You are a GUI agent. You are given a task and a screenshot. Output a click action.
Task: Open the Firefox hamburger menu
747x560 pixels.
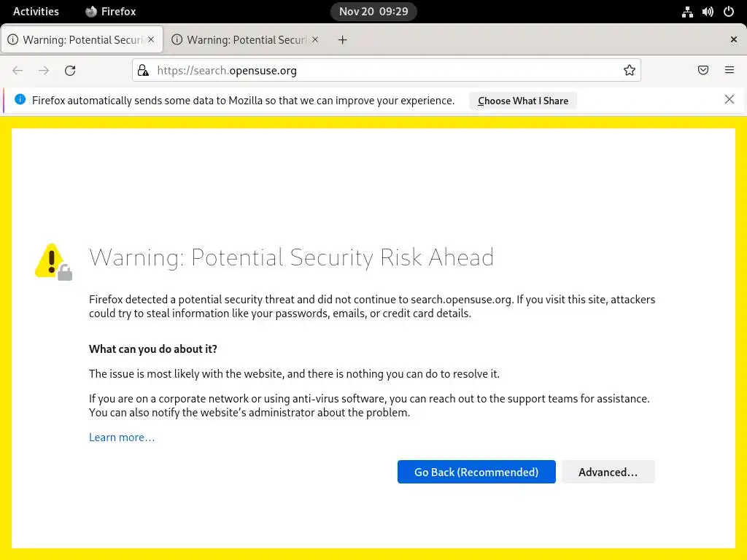[729, 70]
